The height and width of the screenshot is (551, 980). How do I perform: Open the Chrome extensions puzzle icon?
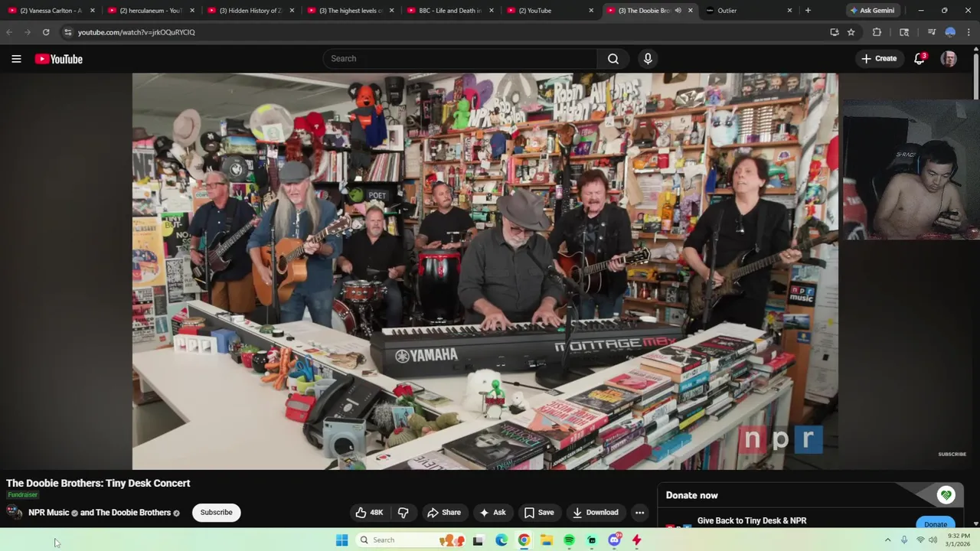[877, 32]
